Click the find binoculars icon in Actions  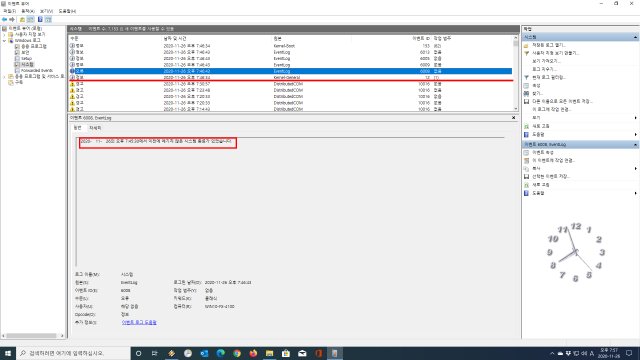tap(526, 93)
